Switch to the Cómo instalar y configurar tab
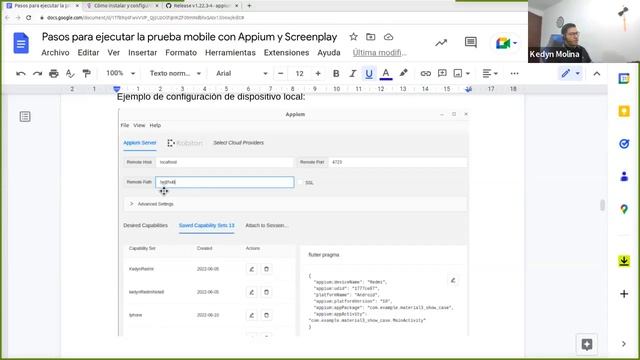 pos(122,6)
